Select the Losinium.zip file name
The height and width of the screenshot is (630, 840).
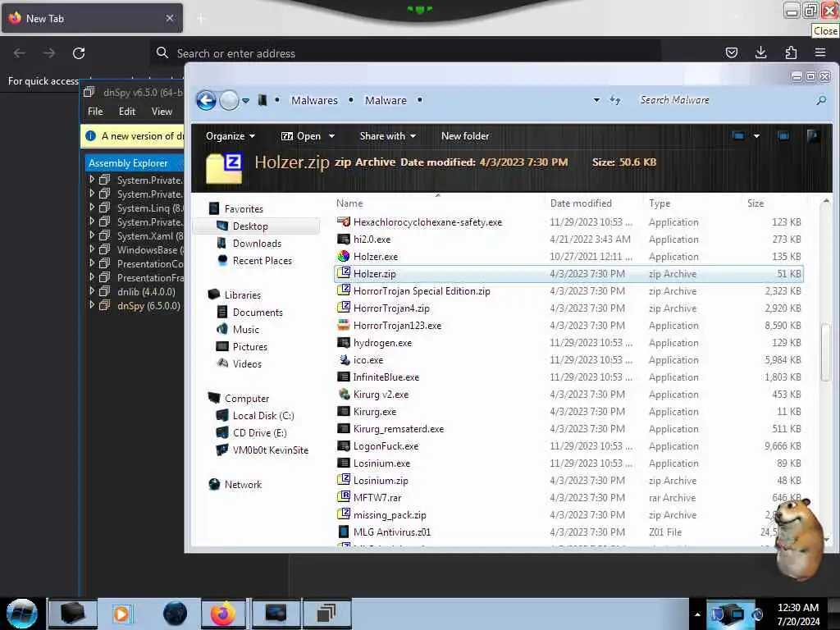(x=381, y=481)
